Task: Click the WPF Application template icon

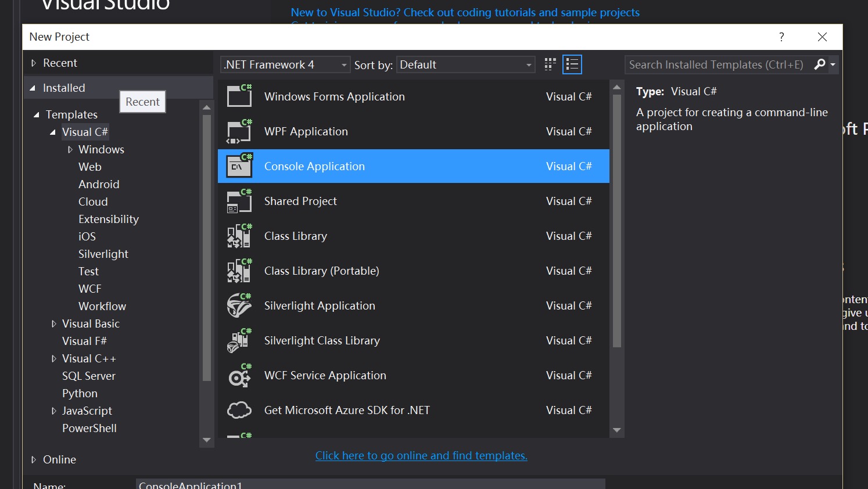Action: 239,131
